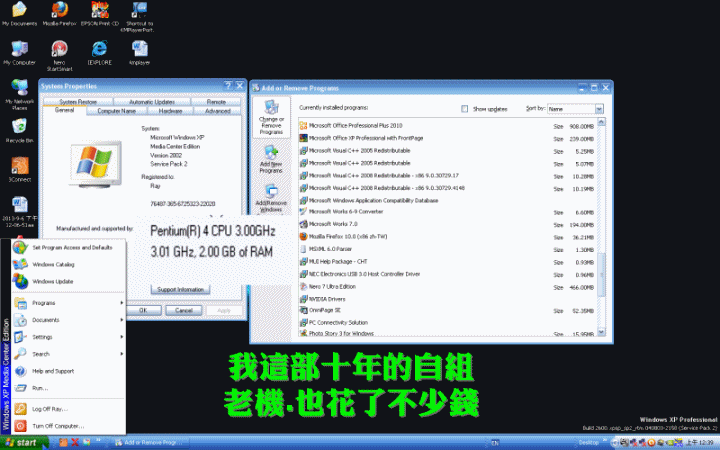Select the Nero StartSmart desktop icon
720x450 pixels.
point(59,56)
